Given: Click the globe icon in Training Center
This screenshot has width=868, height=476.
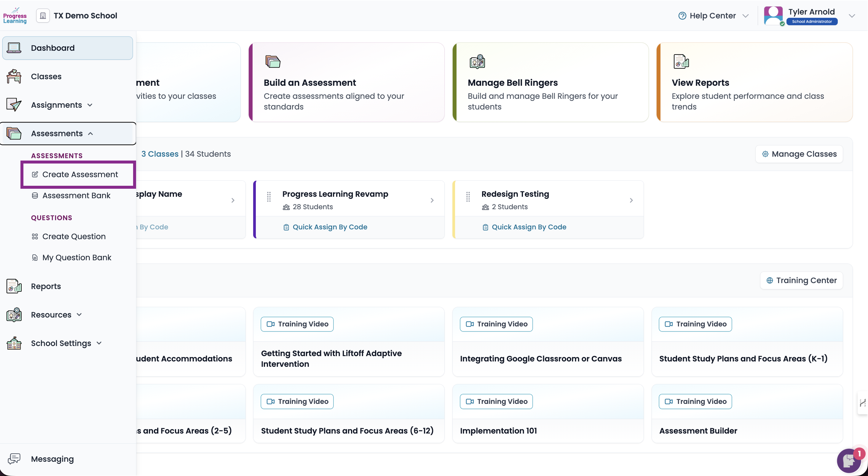Looking at the screenshot, I should tap(770, 280).
